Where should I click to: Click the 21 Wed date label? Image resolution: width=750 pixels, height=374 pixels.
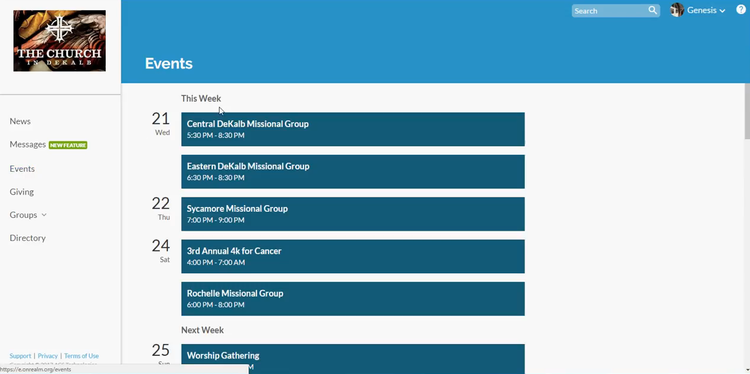pos(161,123)
